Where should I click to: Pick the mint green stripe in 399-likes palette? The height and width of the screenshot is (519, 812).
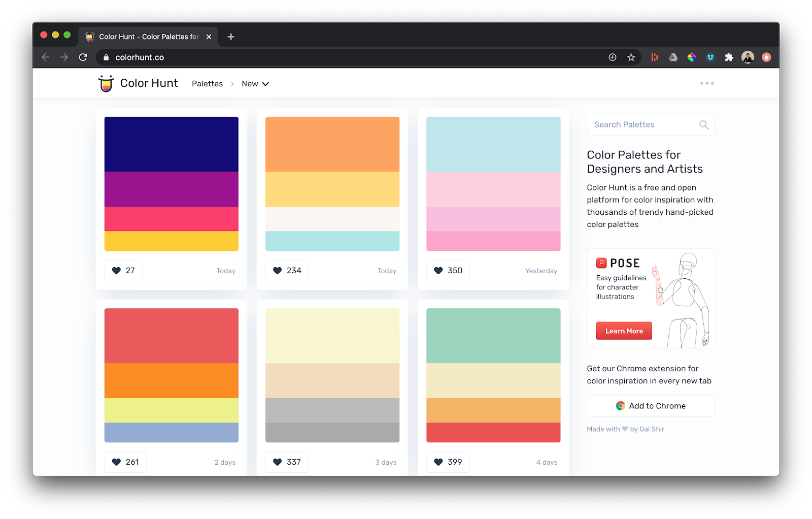coord(493,336)
